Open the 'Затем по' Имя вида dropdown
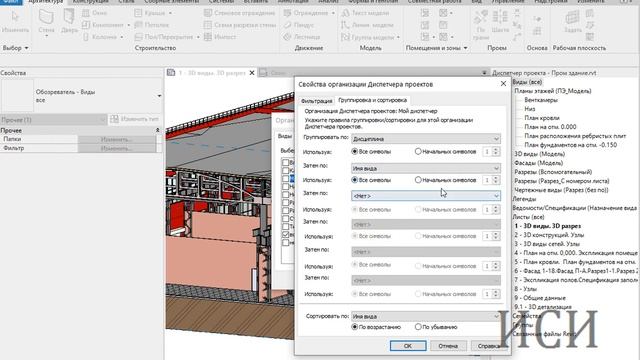This screenshot has height=360, width=640. coord(426,168)
